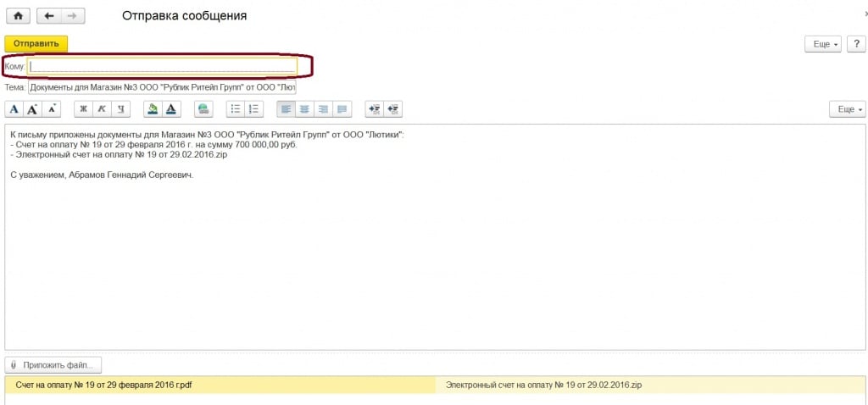Expand the editor toolbar Еще dropdown
The width and height of the screenshot is (868, 405).
(x=847, y=109)
